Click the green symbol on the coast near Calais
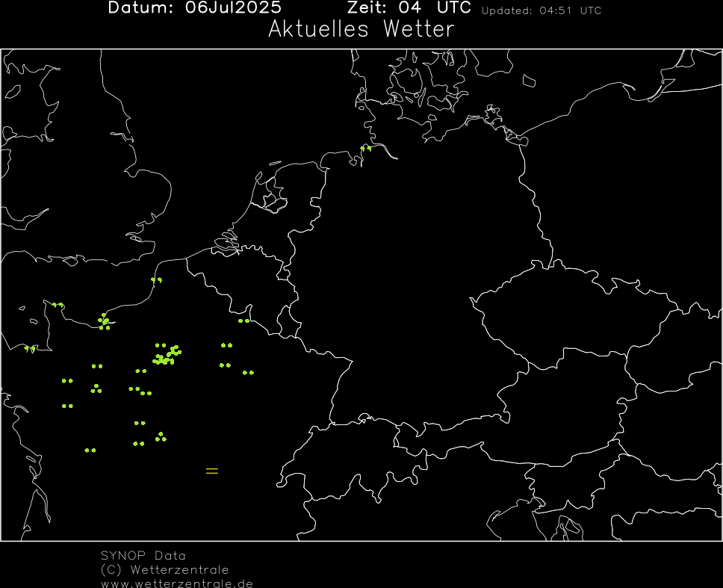Viewport: 723px width, 588px height. [156, 279]
